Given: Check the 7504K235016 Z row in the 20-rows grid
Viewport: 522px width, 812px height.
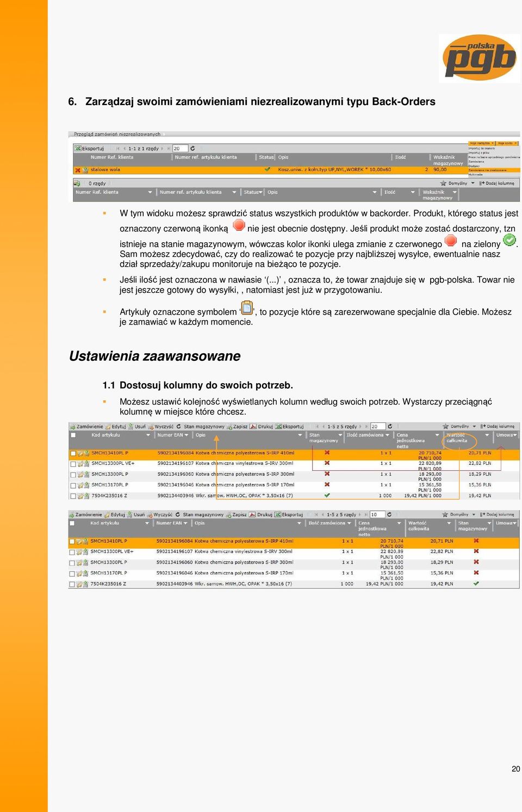Looking at the screenshot, I should 73,496.
